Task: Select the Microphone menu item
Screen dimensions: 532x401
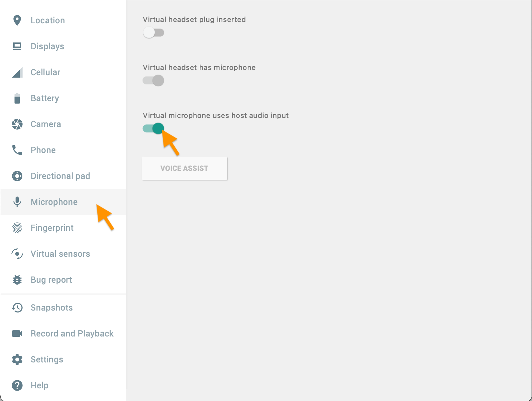Action: click(x=54, y=202)
